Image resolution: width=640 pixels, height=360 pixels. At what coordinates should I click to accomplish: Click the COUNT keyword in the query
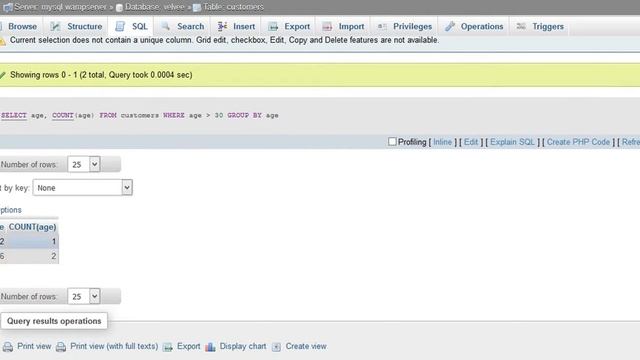[x=63, y=116]
